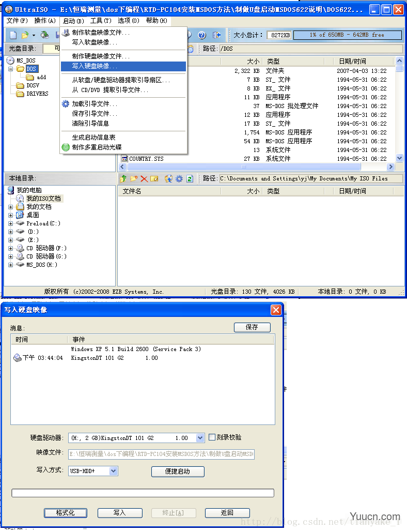The width and height of the screenshot is (407, 532).
Task: Open the File (文件) menu
Action: point(17,21)
